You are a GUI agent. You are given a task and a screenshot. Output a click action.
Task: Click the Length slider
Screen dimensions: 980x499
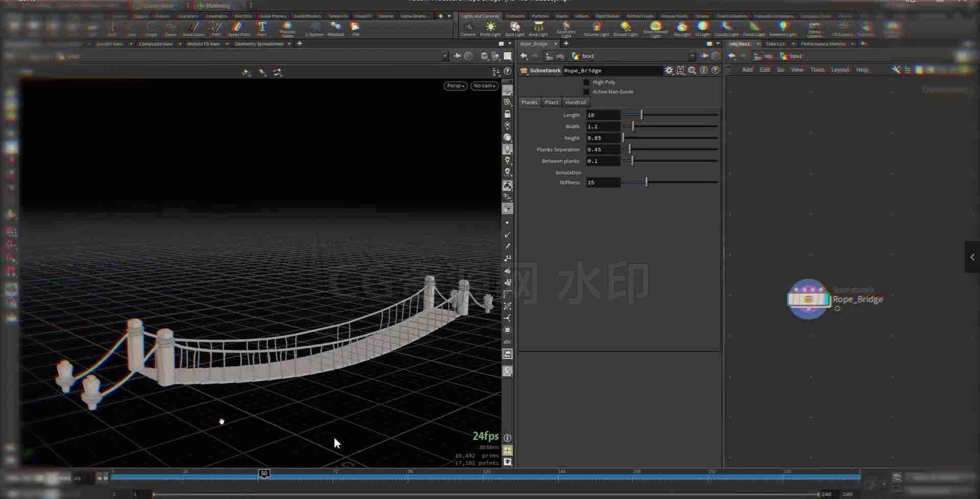[x=671, y=115]
